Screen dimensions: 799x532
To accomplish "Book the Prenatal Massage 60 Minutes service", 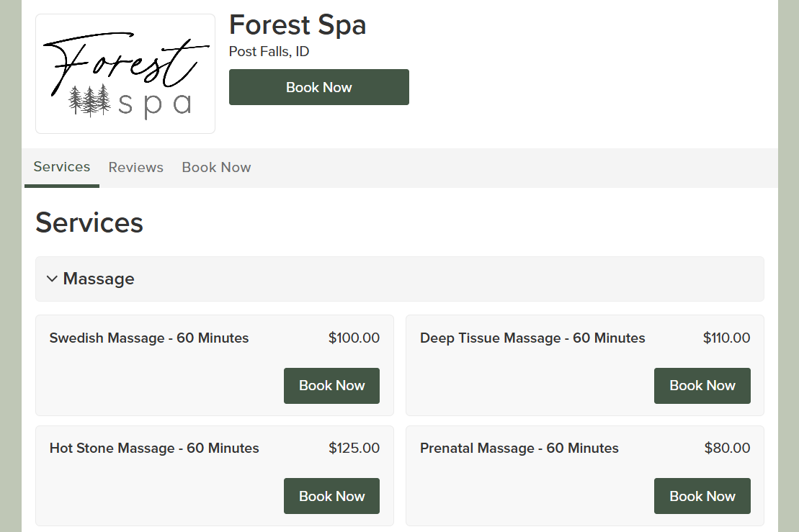I will pos(702,496).
